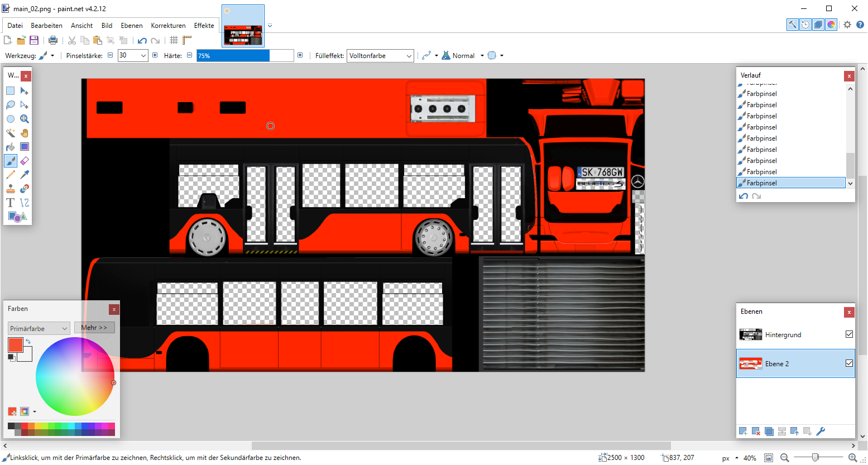
Task: Activate the Color Picker eyedropper tool
Action: [25, 175]
